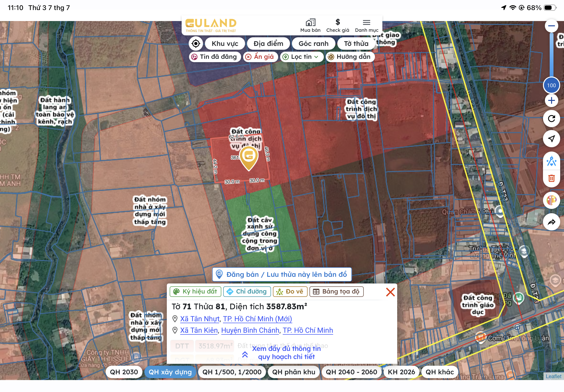Tap the Wi-Fi status icon
The height and width of the screenshot is (392, 564).
[512, 8]
